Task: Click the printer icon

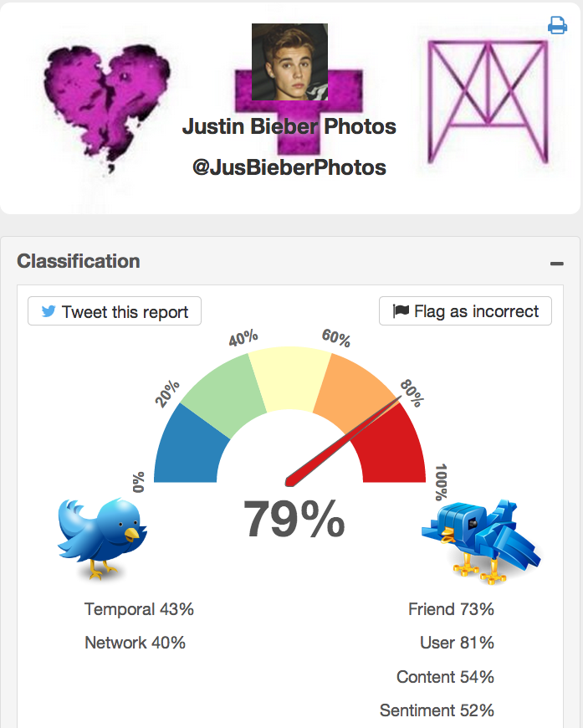Action: pos(557,27)
